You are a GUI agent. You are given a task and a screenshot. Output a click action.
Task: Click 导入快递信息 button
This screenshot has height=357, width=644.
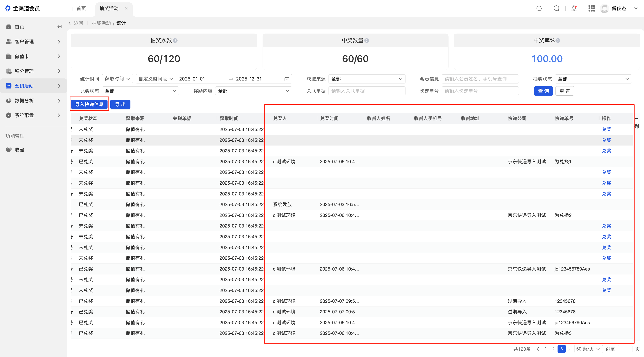(89, 104)
